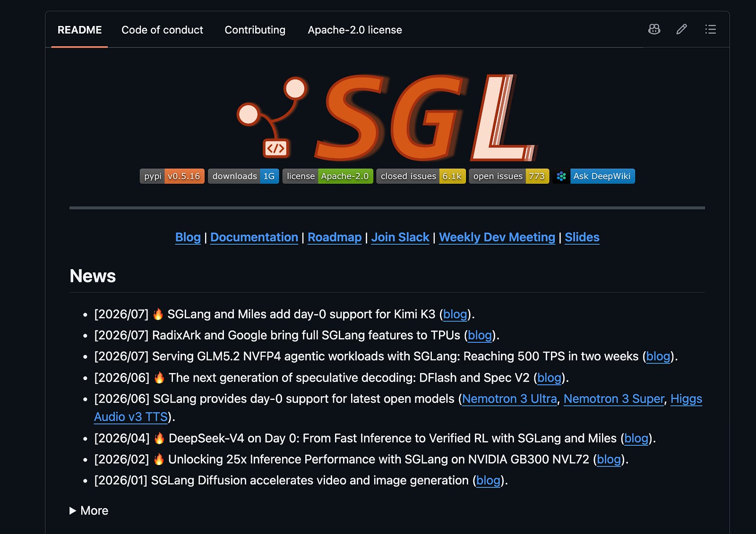This screenshot has height=534, width=756.
Task: Click the text 'SGLang provides day-0 support for latest open models'
Action: pos(304,399)
